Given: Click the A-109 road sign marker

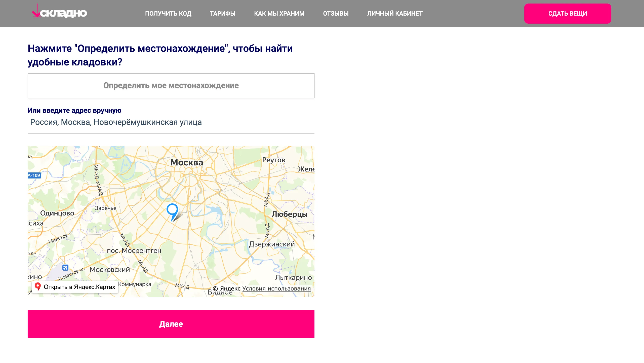Looking at the screenshot, I should (34, 175).
